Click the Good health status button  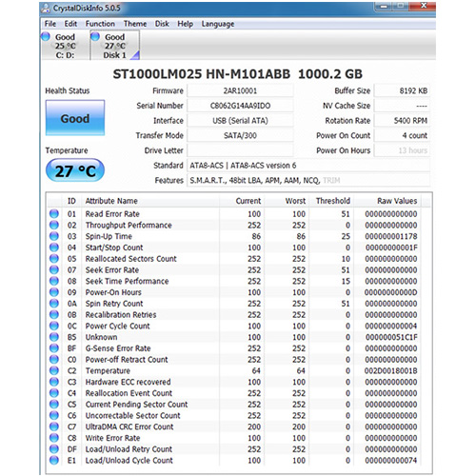(x=75, y=118)
